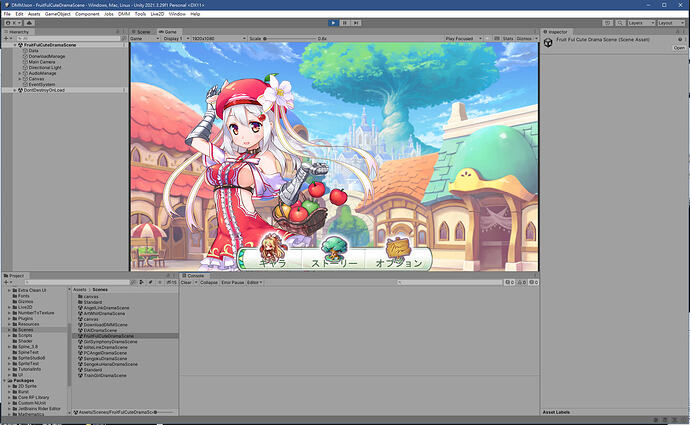Select the Project tab

[x=14, y=276]
